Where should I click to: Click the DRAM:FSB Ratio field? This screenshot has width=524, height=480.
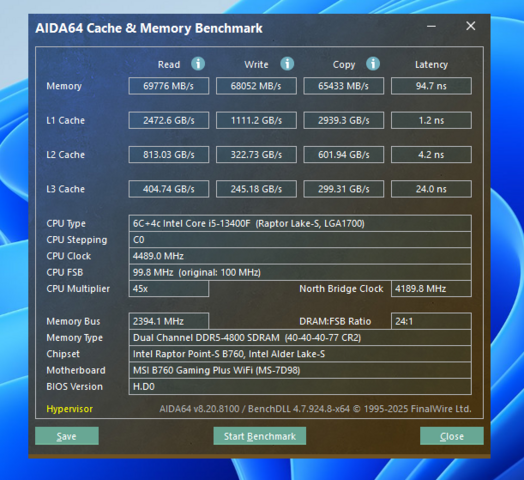click(431, 321)
